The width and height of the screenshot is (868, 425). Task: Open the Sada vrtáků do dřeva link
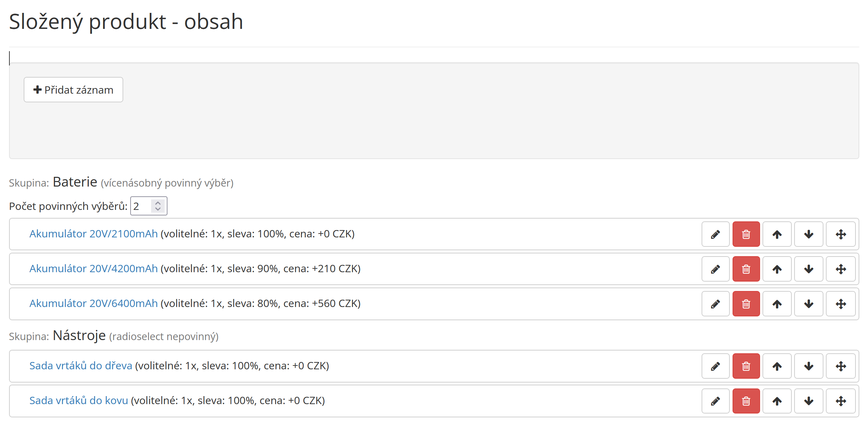click(x=81, y=366)
